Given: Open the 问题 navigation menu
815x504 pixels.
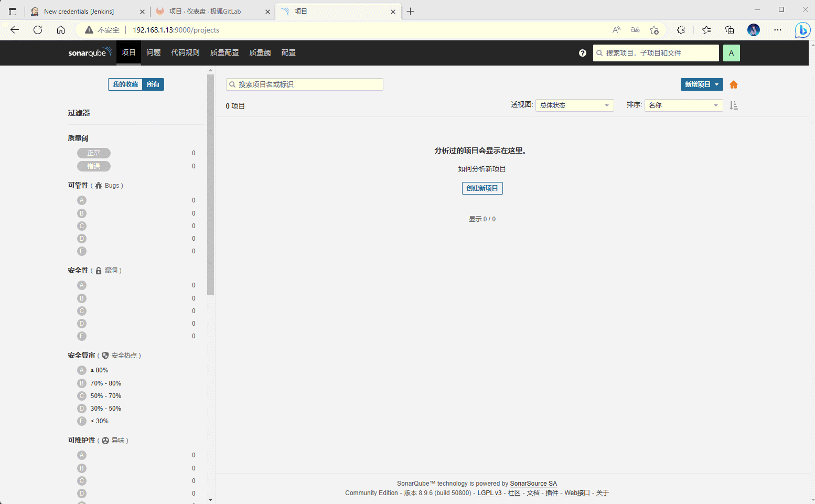Looking at the screenshot, I should pos(154,52).
